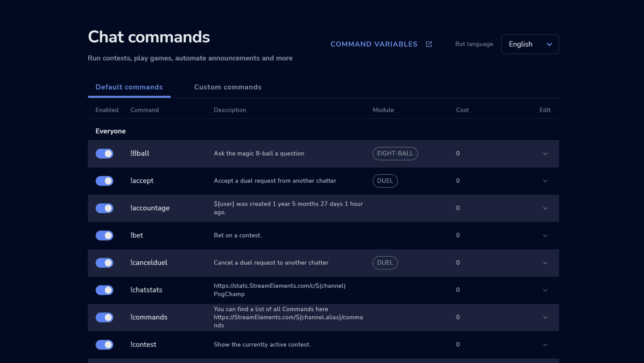Open the Command Variables link
This screenshot has width=644, height=363.
tap(374, 44)
